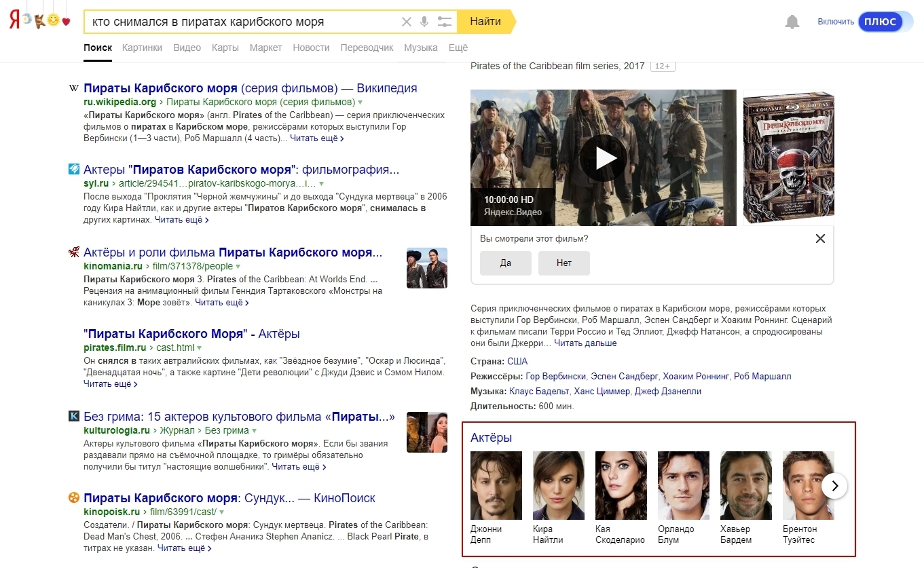The height and width of the screenshot is (568, 924).
Task: Expand ru.wikipedia.org result dropdown arrow
Action: click(x=361, y=102)
